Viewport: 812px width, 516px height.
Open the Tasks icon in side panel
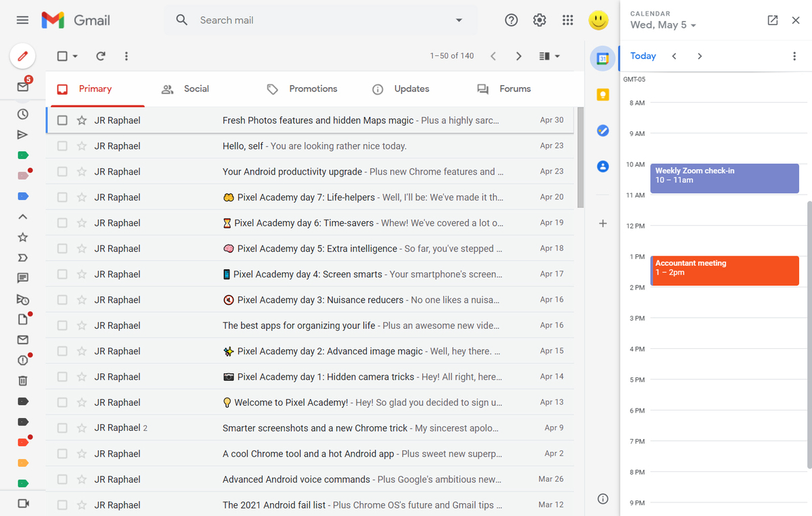(x=603, y=131)
